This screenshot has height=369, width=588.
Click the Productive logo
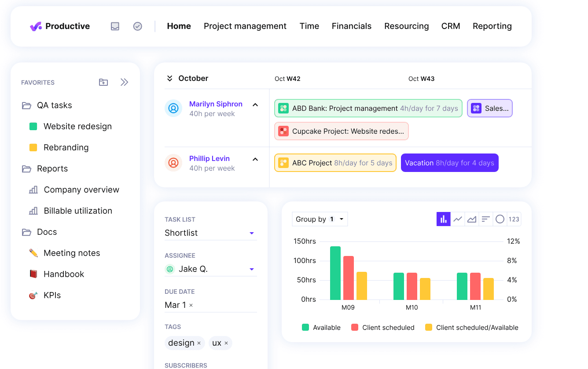pos(60,26)
